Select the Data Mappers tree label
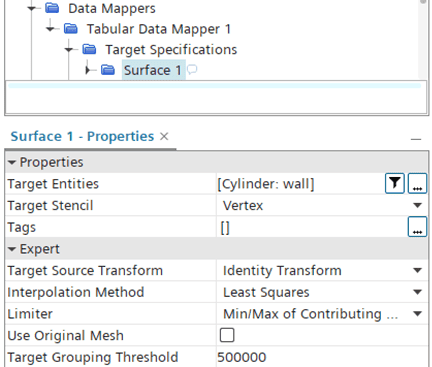 coord(112,8)
